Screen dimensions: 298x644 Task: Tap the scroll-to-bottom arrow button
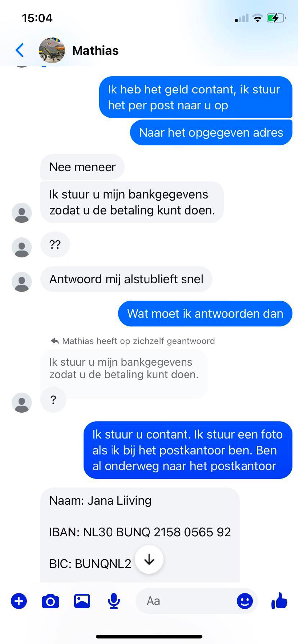(x=149, y=559)
